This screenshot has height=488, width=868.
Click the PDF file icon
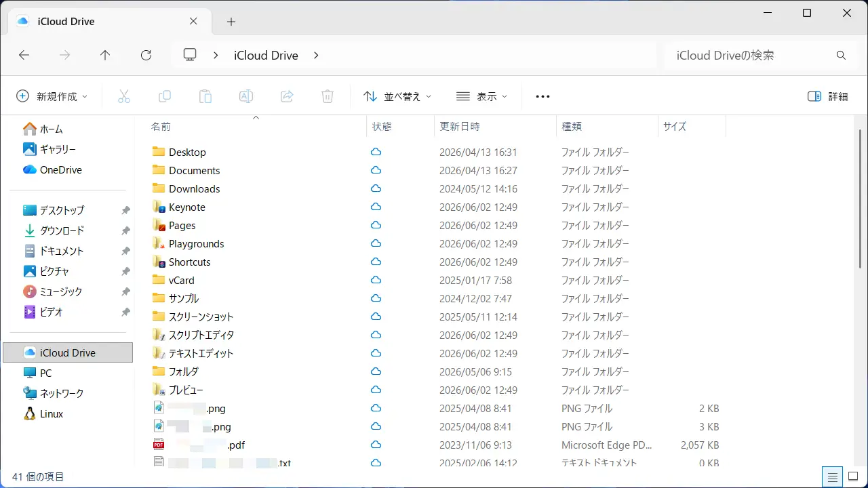[159, 445]
